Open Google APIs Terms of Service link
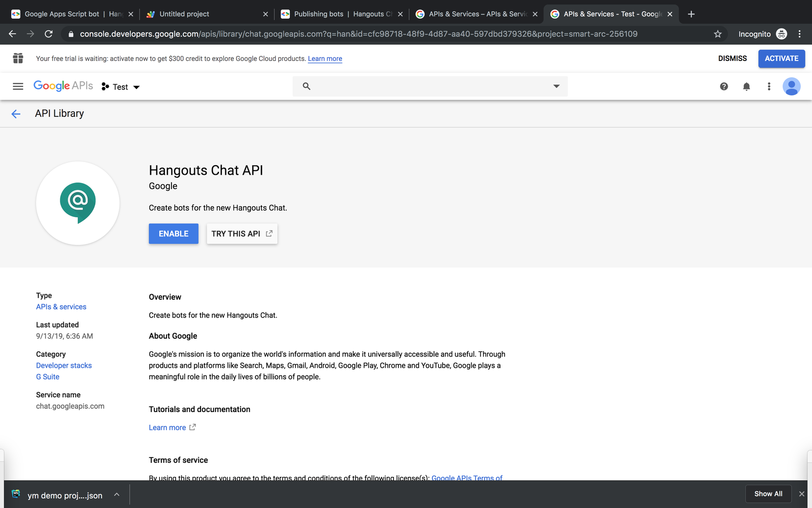Screen dimensions: 812x508 467,478
